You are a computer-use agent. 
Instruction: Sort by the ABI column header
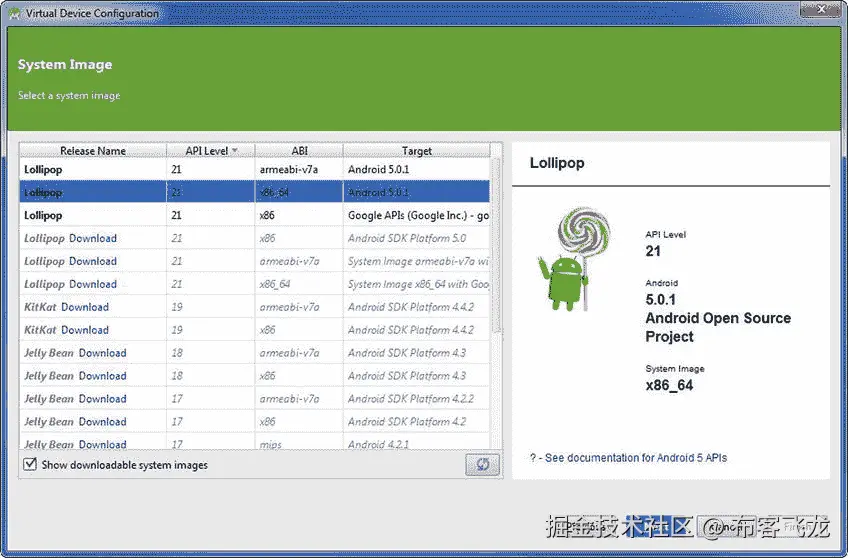pyautogui.click(x=299, y=150)
